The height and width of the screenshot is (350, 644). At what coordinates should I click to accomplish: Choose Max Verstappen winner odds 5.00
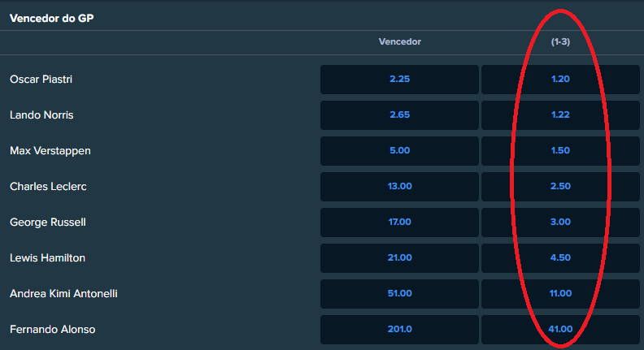click(399, 150)
